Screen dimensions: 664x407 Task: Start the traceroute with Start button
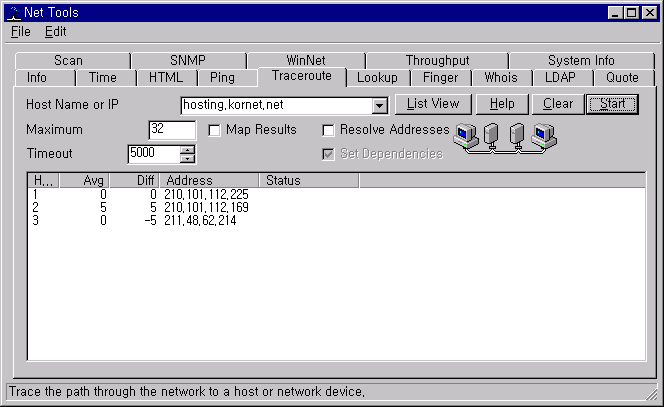[612, 104]
